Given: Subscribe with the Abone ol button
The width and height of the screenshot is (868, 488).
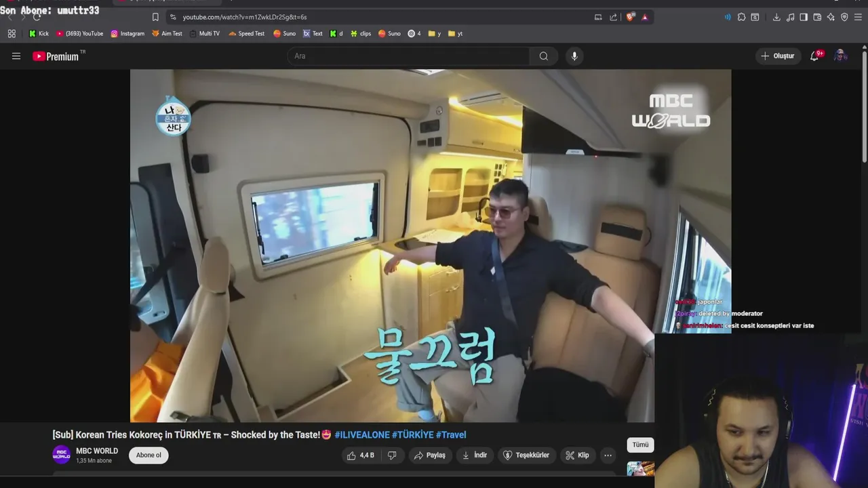Looking at the screenshot, I should [149, 455].
